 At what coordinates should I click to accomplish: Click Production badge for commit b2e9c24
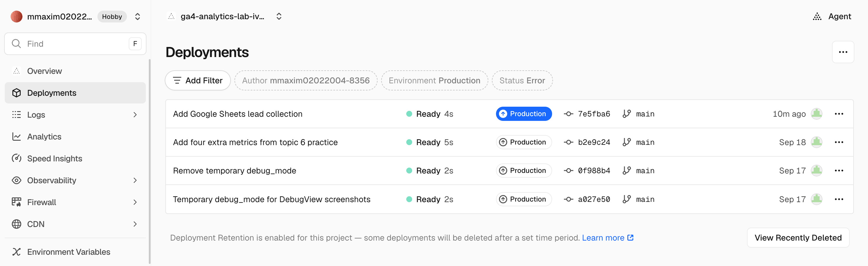coord(524,142)
